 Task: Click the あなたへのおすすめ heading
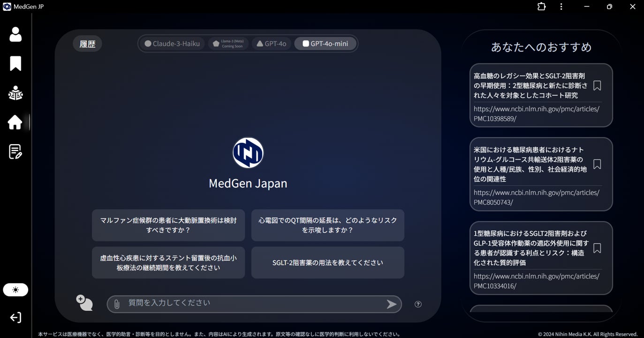541,47
